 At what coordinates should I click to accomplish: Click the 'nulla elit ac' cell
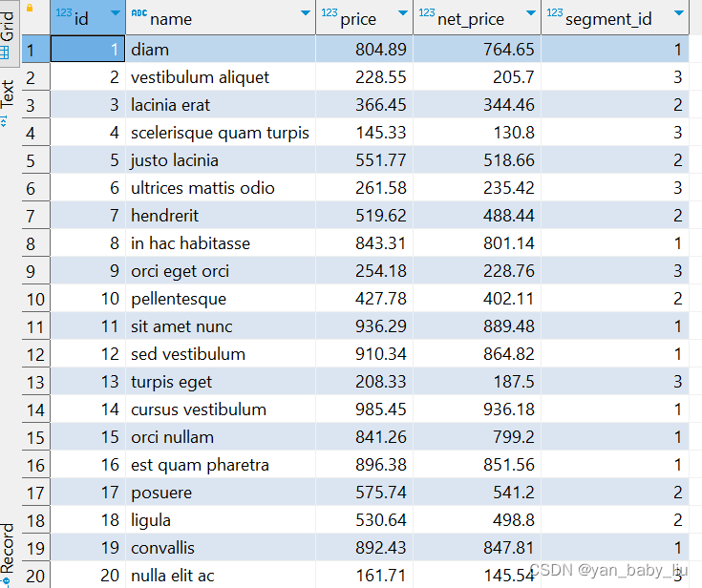(221, 576)
